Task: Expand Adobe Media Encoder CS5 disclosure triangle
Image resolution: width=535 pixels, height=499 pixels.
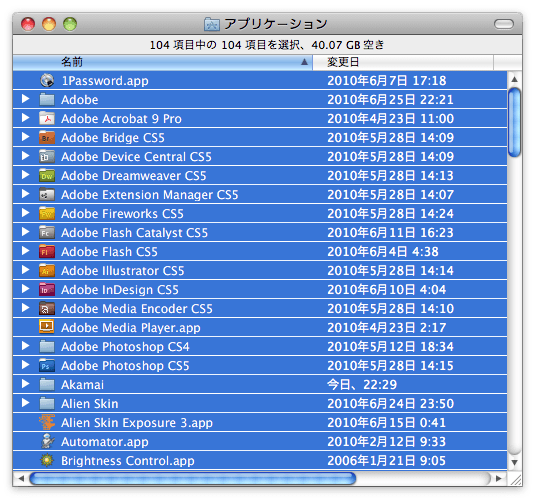Action: 25,308
